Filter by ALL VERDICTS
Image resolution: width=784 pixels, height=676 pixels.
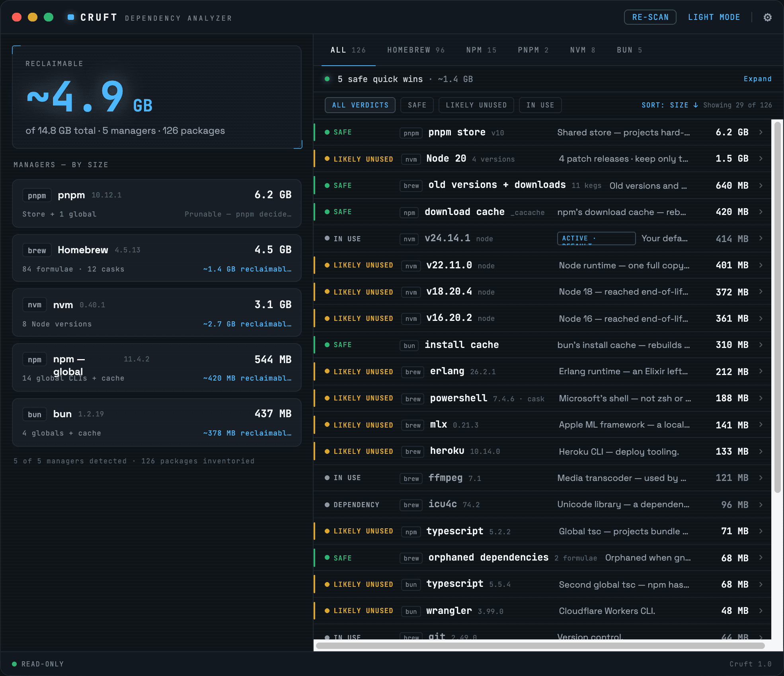360,105
